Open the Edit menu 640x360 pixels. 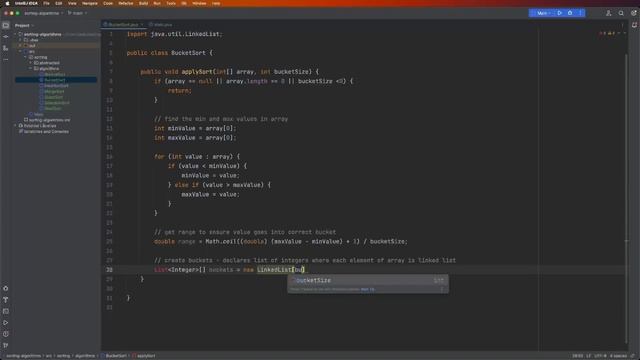(59, 3)
